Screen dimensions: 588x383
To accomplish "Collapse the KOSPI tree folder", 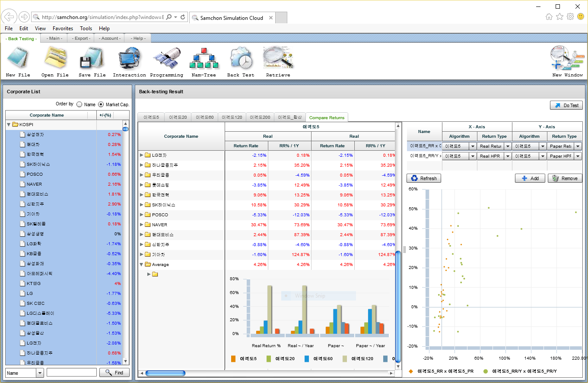I will coord(9,125).
